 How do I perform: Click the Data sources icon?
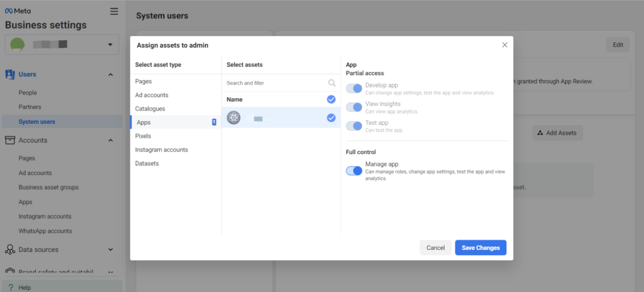click(x=10, y=249)
